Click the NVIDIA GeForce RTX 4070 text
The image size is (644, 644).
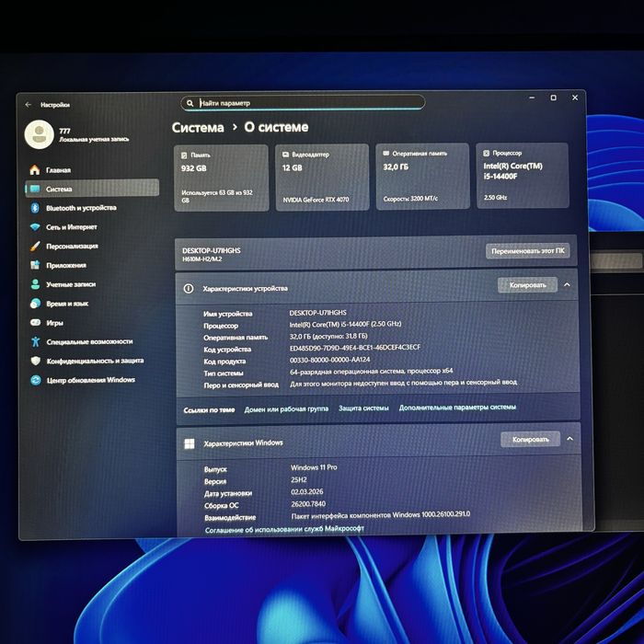tap(316, 200)
